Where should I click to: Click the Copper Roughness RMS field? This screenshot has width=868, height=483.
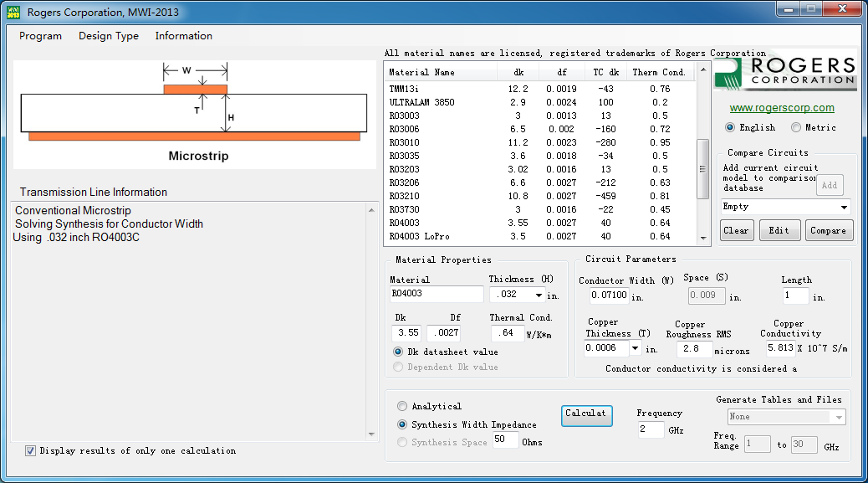[693, 349]
